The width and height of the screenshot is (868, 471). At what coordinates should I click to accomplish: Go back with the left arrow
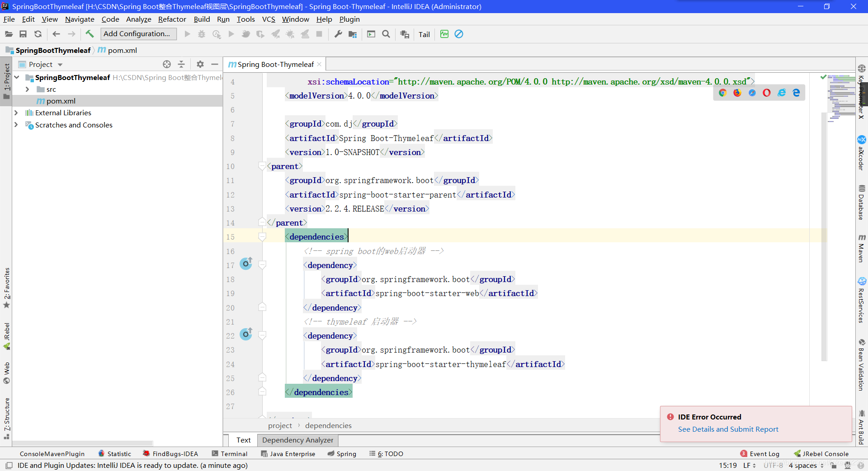[56, 34]
